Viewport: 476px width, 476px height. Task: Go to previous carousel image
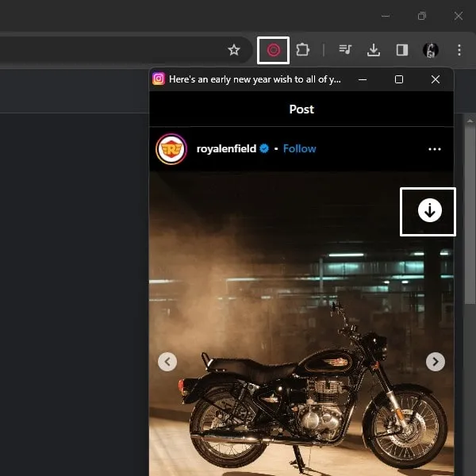167,362
